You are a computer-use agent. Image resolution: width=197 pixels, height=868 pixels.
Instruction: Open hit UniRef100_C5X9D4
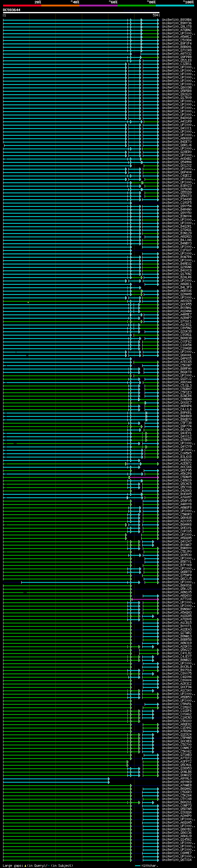tap(177, 40)
